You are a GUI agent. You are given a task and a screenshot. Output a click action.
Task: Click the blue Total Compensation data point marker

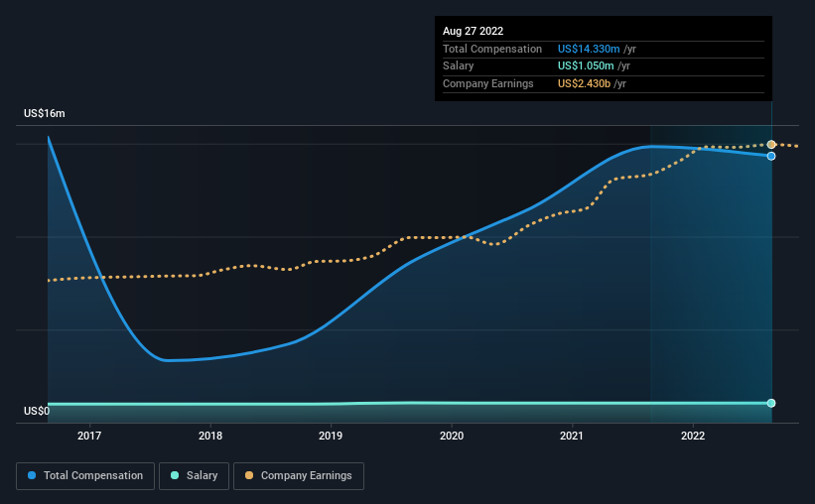coord(771,156)
